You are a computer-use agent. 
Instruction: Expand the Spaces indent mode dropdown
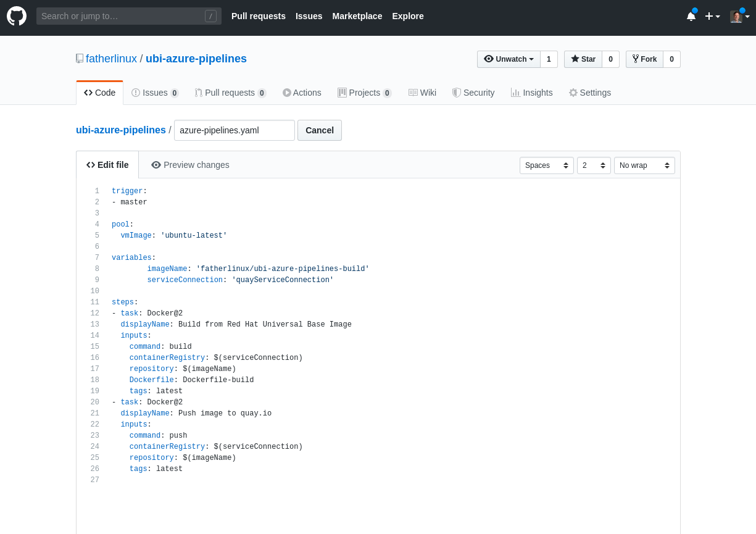[546, 165]
